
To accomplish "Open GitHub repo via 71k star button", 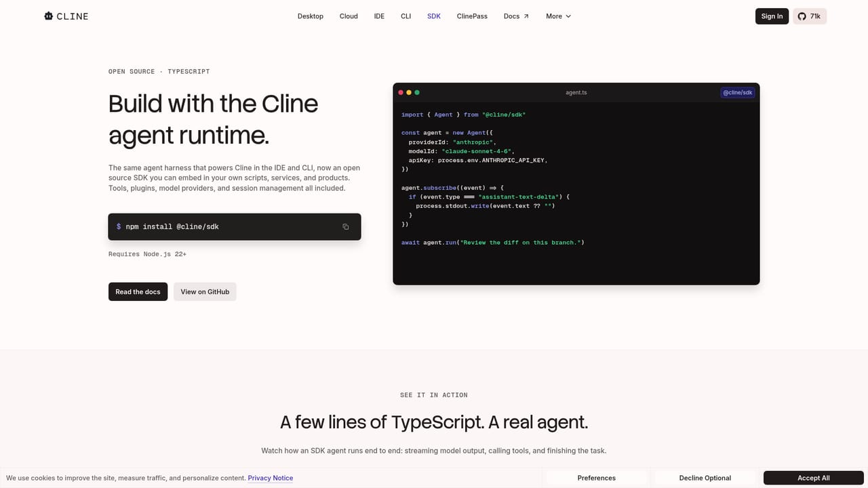I will 810,16.
